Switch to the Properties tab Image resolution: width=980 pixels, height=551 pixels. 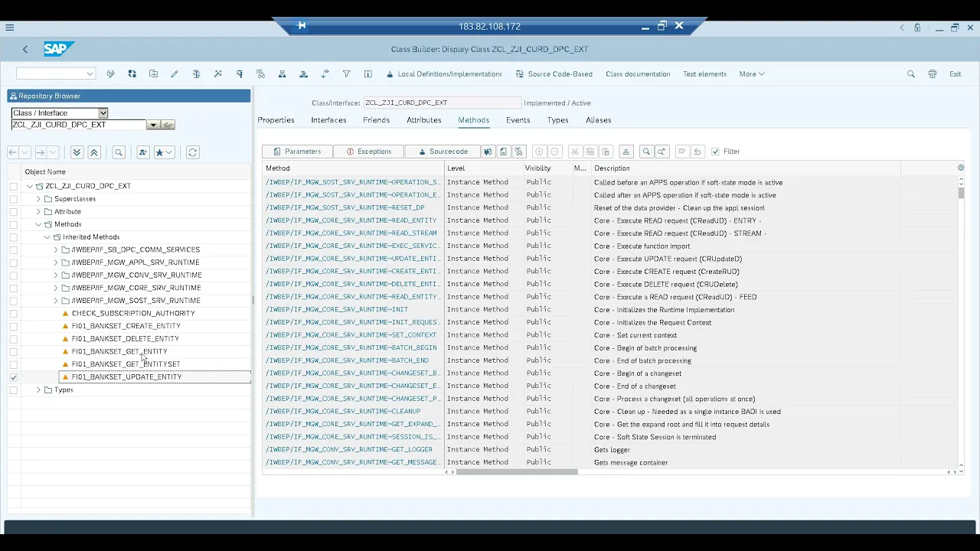coord(276,120)
